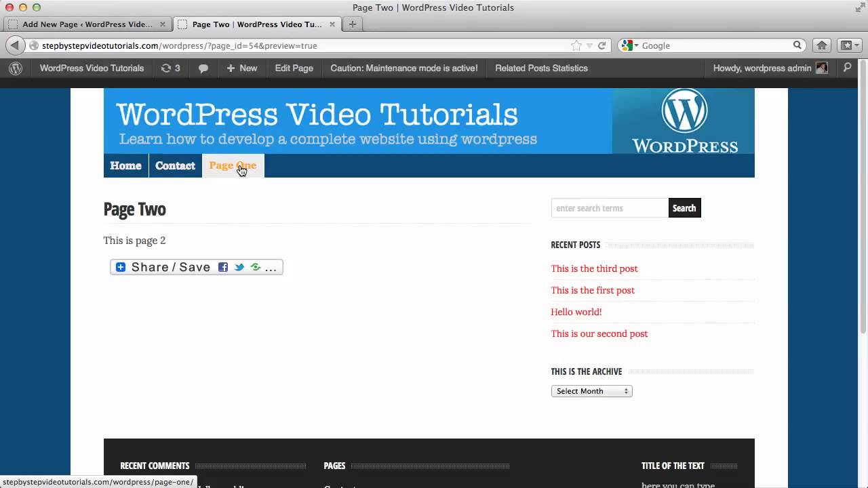
Task: Focus the Google search box
Action: 715,45
